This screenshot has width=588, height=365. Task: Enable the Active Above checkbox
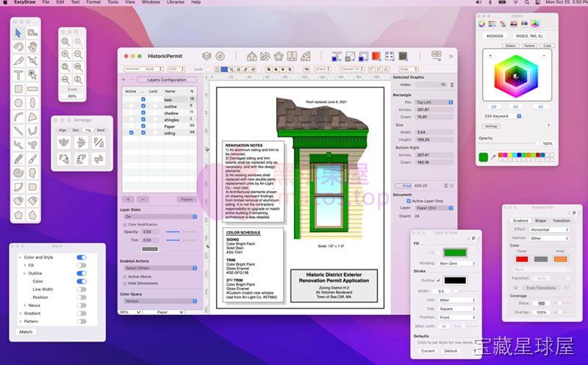click(x=125, y=277)
